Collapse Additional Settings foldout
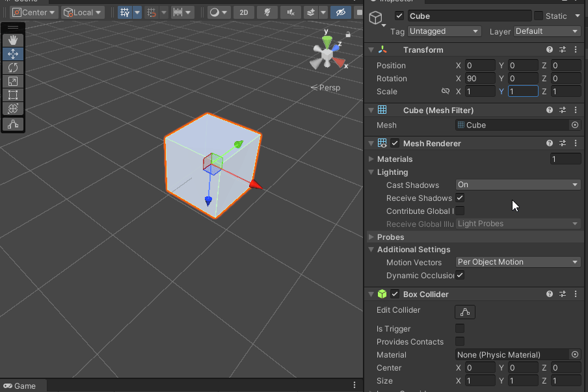This screenshot has width=588, height=392. [371, 249]
